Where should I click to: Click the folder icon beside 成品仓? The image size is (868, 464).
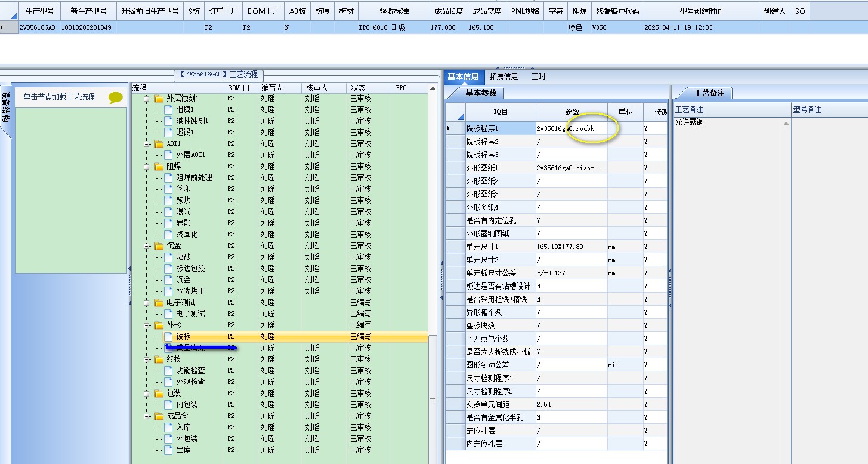tap(159, 416)
